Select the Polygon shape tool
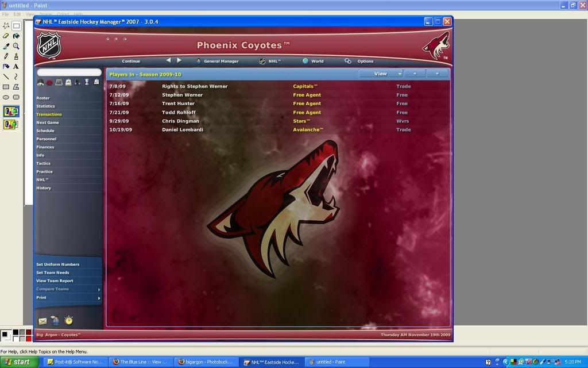The image size is (588, 368). (16, 87)
